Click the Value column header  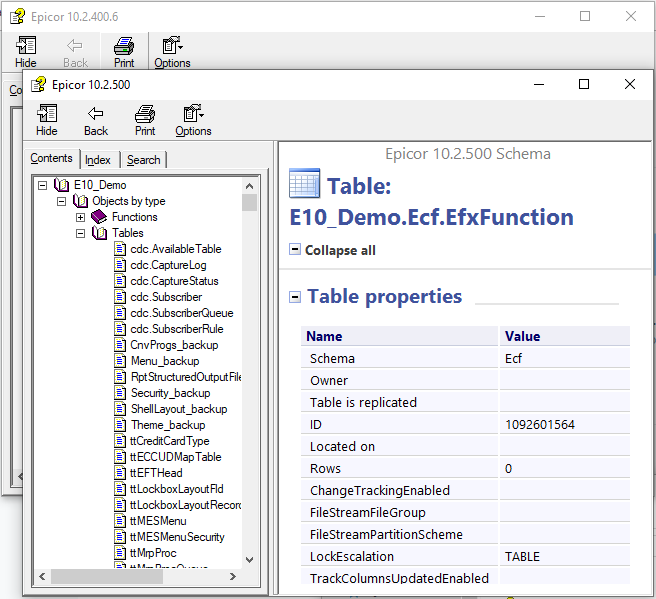click(x=565, y=336)
